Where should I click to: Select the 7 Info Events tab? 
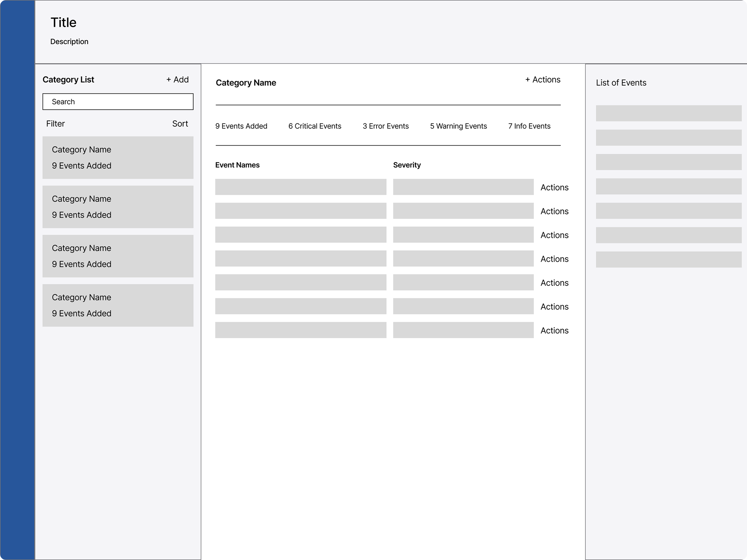(x=529, y=126)
